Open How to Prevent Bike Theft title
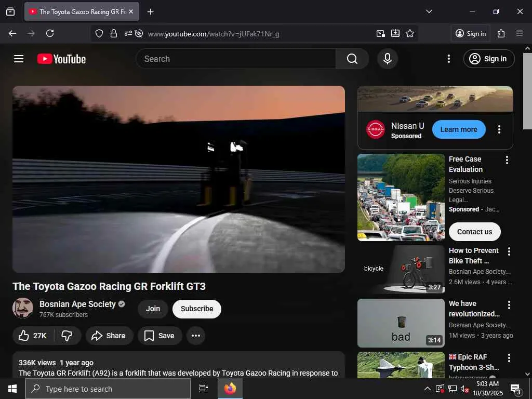Screen dimensions: 532x399 474,256
